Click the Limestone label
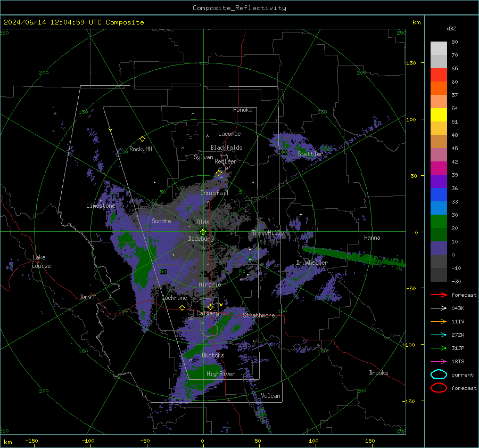Viewport: 479px width, 448px height. coord(101,206)
